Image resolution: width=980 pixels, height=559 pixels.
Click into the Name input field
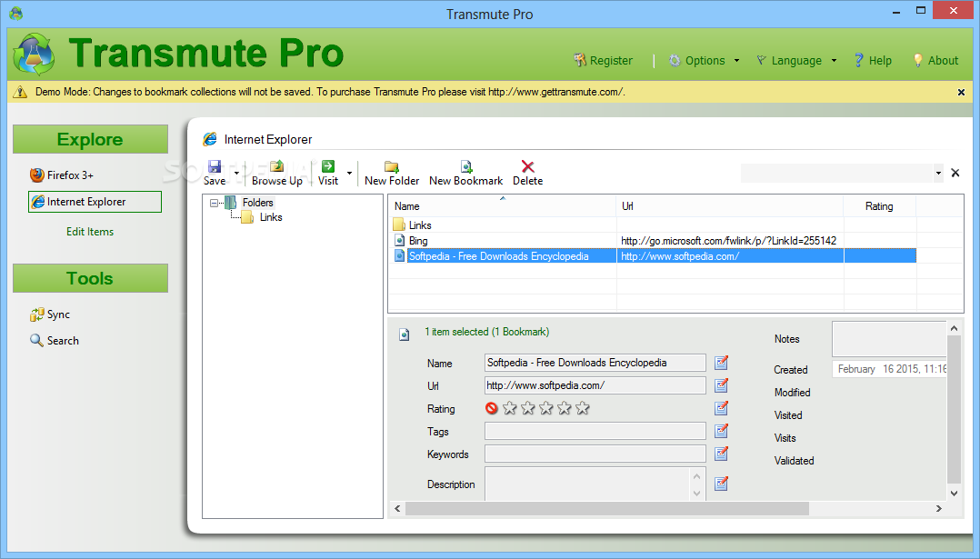pos(595,363)
